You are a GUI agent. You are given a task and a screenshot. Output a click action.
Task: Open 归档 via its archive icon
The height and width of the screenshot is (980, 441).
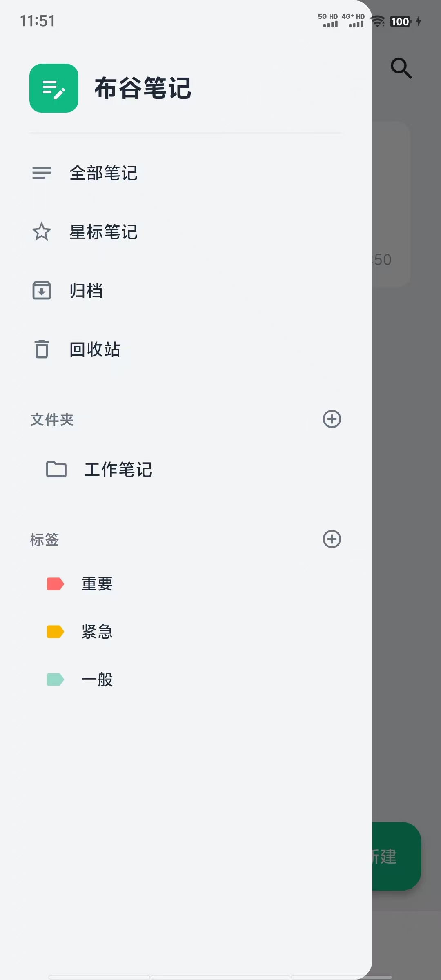click(x=41, y=290)
